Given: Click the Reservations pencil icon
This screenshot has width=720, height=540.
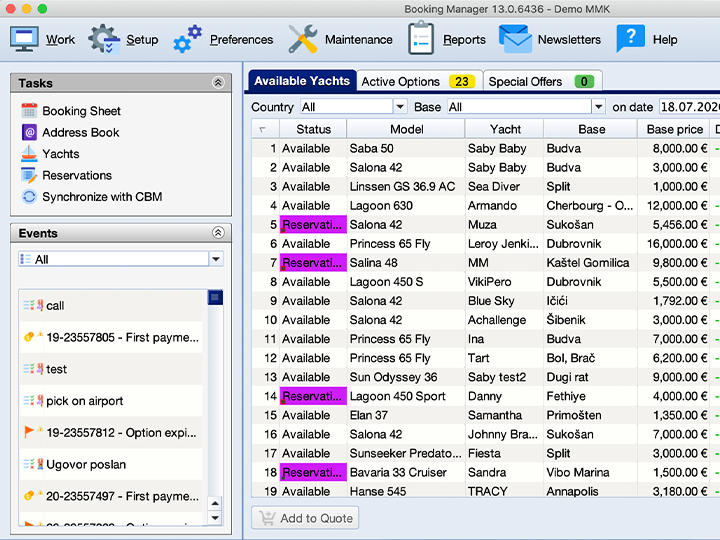Looking at the screenshot, I should tap(29, 175).
